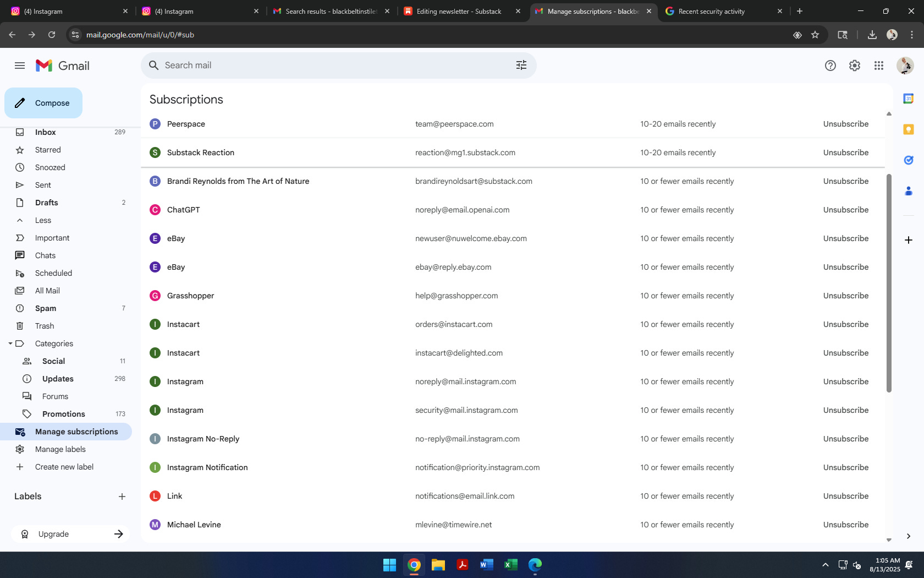This screenshot has height=578, width=924.
Task: Collapse the Categories label group
Action: coord(10,343)
